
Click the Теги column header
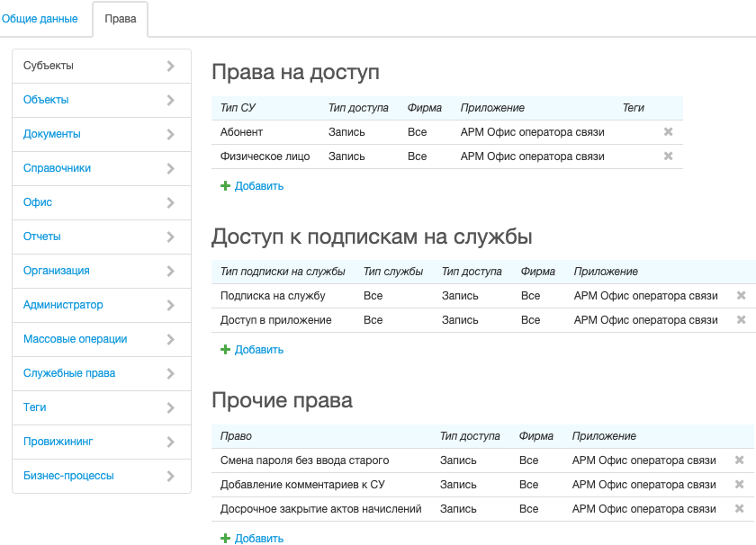[x=633, y=108]
